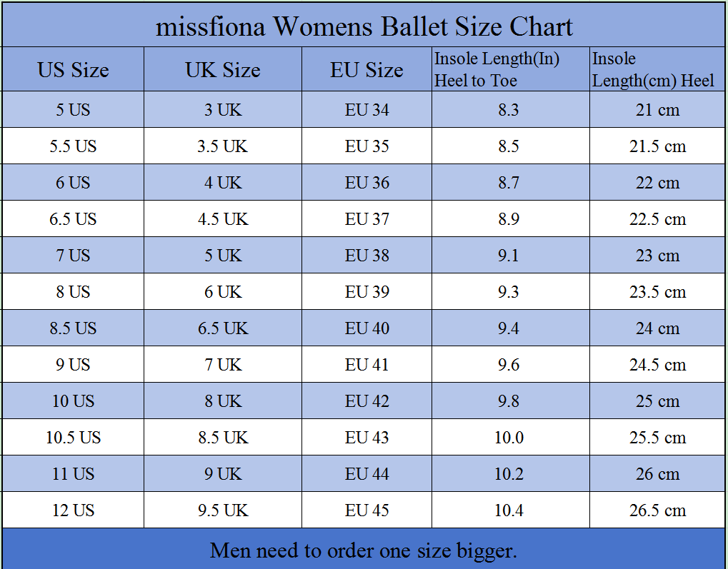728x569 pixels.
Task: Select the 'Insole Length(cm) Heel' header
Action: [653, 70]
